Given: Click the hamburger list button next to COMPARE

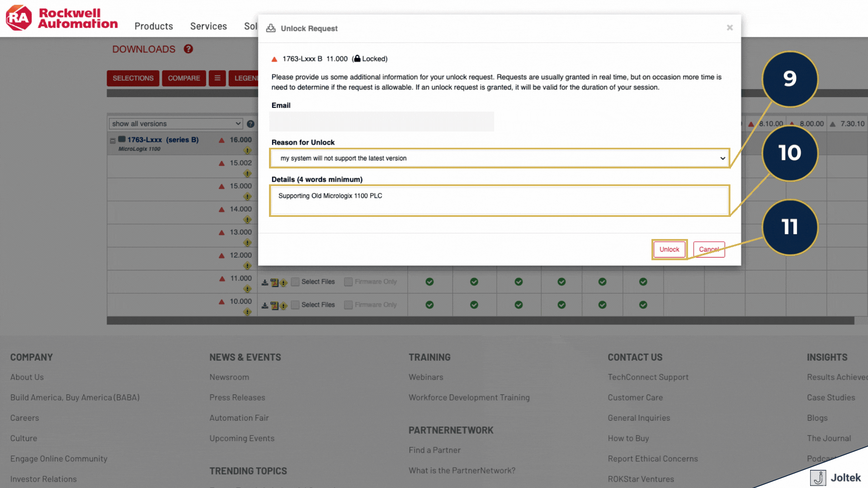Looking at the screenshot, I should 217,78.
